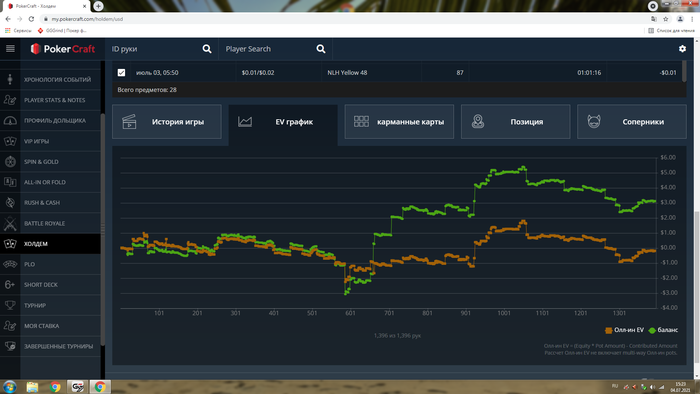
Task: Open the Сервисы apps bookmark
Action: click(18, 30)
